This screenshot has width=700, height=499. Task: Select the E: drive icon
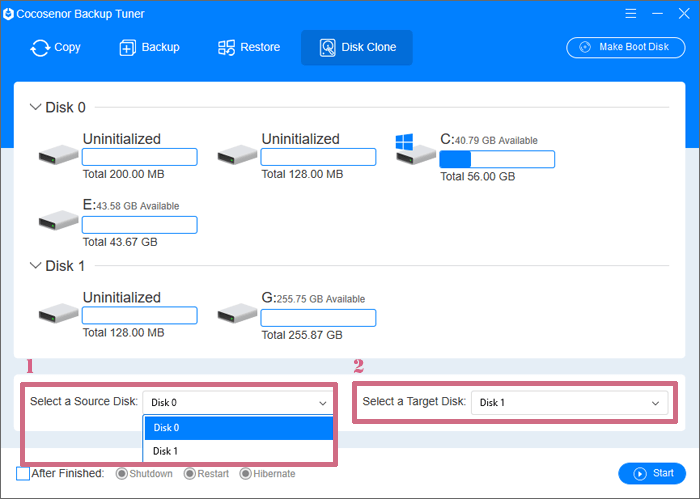tap(58, 220)
